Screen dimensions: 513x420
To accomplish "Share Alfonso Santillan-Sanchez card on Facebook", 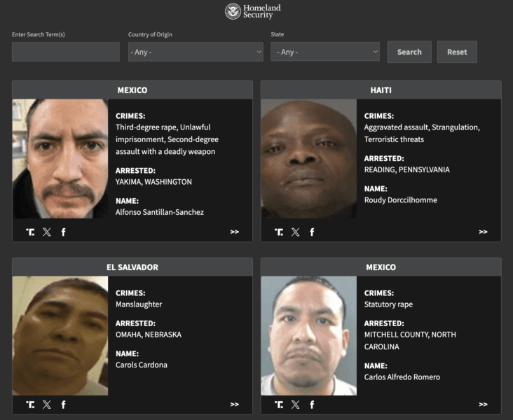I will pos(63,232).
